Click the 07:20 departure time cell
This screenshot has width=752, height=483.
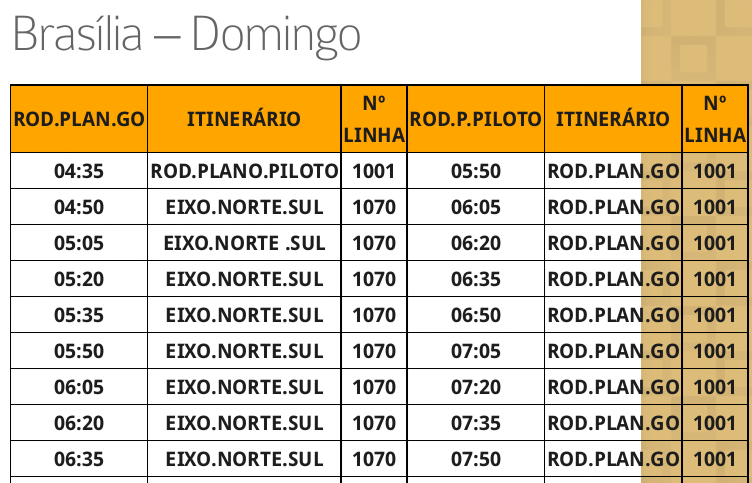[x=476, y=387]
